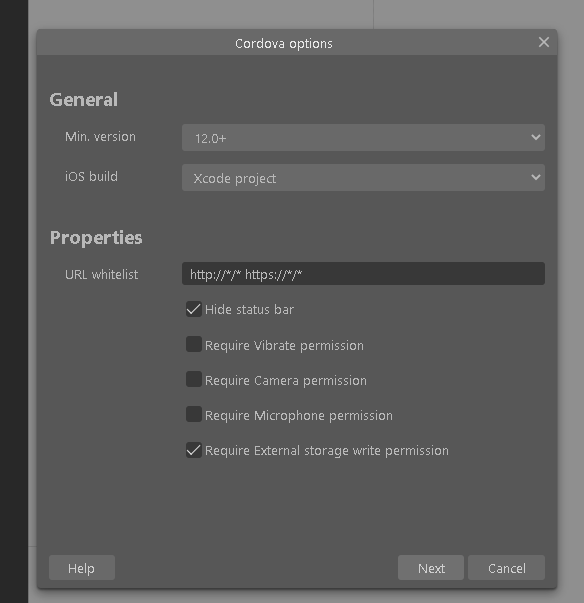Viewport: 584px width, 603px height.
Task: Click the Require Camera permission label text
Action: 286,381
